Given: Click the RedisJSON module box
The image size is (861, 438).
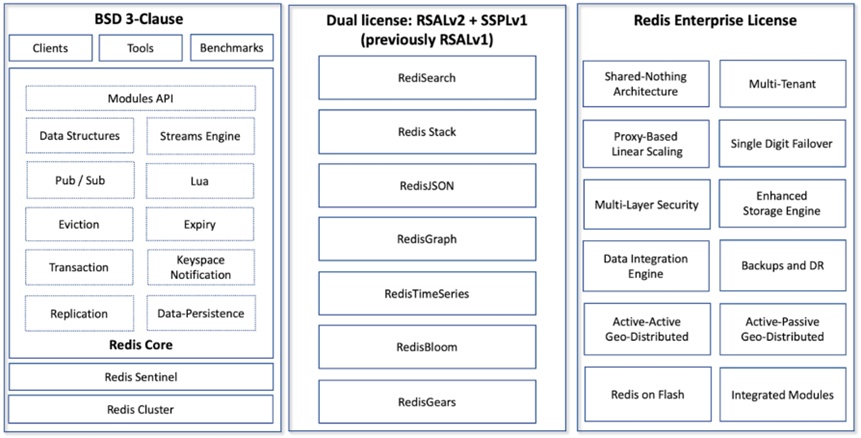Looking at the screenshot, I should [x=427, y=185].
